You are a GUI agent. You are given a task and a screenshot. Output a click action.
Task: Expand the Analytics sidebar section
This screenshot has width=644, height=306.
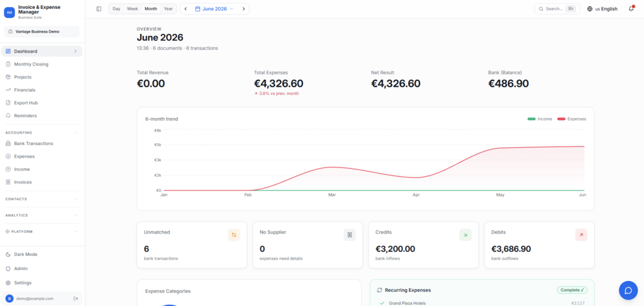42,215
